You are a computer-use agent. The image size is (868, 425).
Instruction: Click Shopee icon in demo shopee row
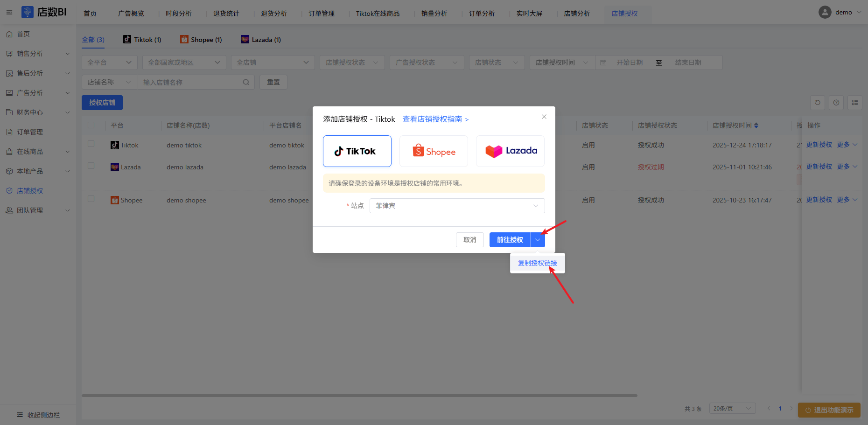tap(115, 200)
